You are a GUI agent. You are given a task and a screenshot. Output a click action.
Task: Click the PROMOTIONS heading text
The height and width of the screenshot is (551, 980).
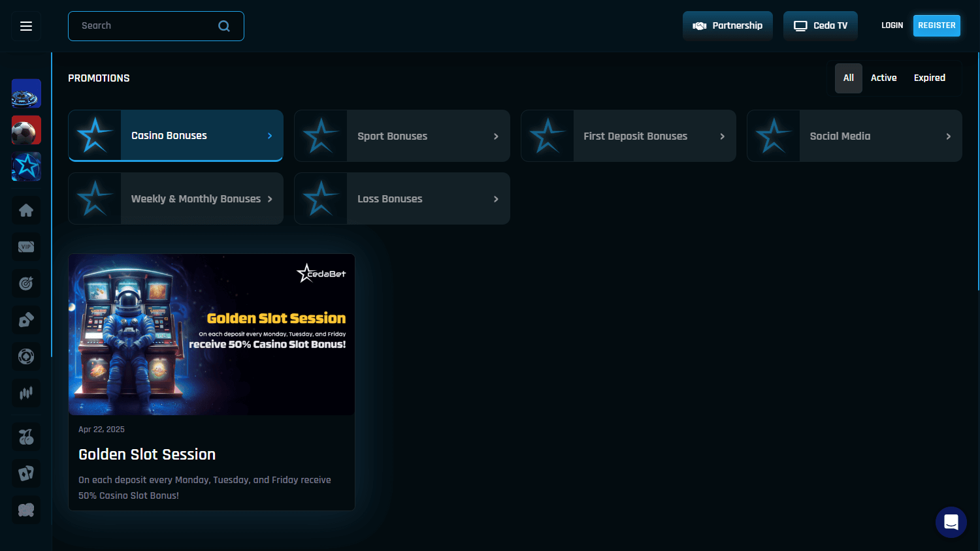99,78
